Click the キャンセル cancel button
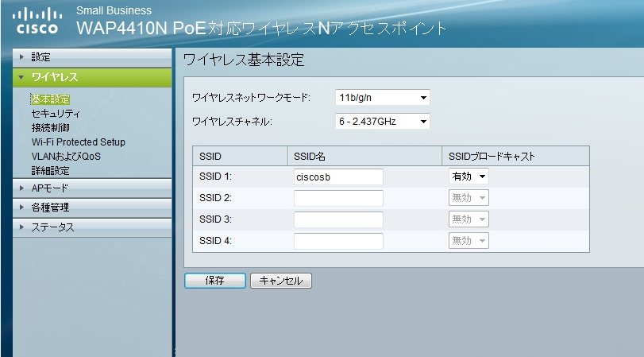Viewport: 644px width, 357px height. tap(281, 281)
